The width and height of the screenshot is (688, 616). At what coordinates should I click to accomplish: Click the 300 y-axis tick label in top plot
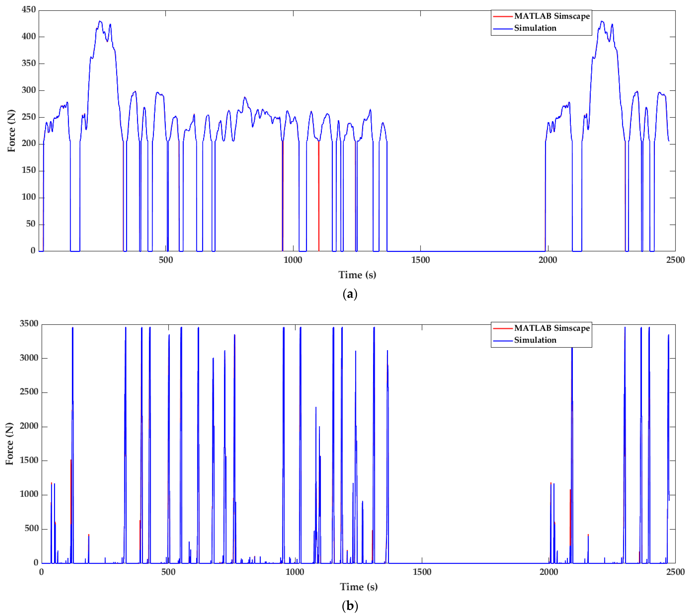28,90
